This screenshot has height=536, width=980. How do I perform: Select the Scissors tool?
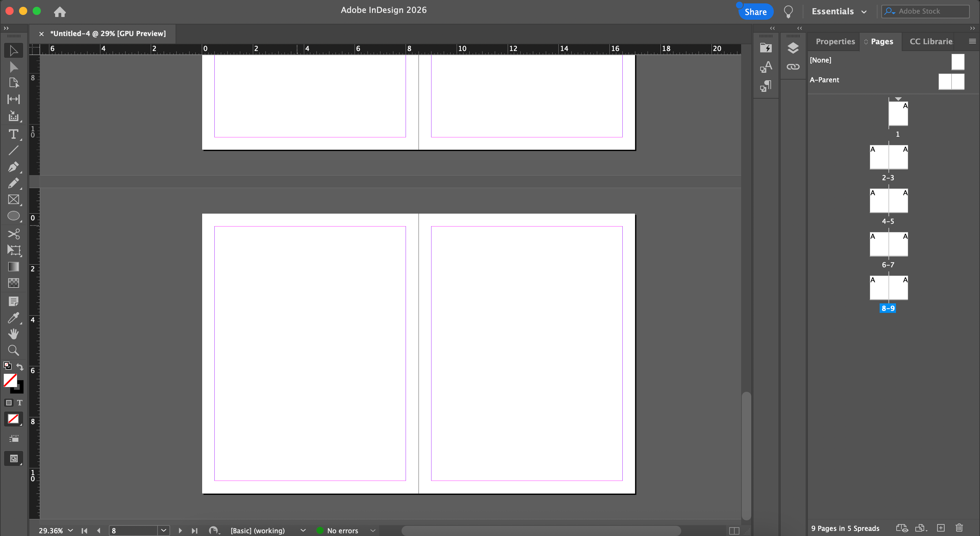click(13, 233)
